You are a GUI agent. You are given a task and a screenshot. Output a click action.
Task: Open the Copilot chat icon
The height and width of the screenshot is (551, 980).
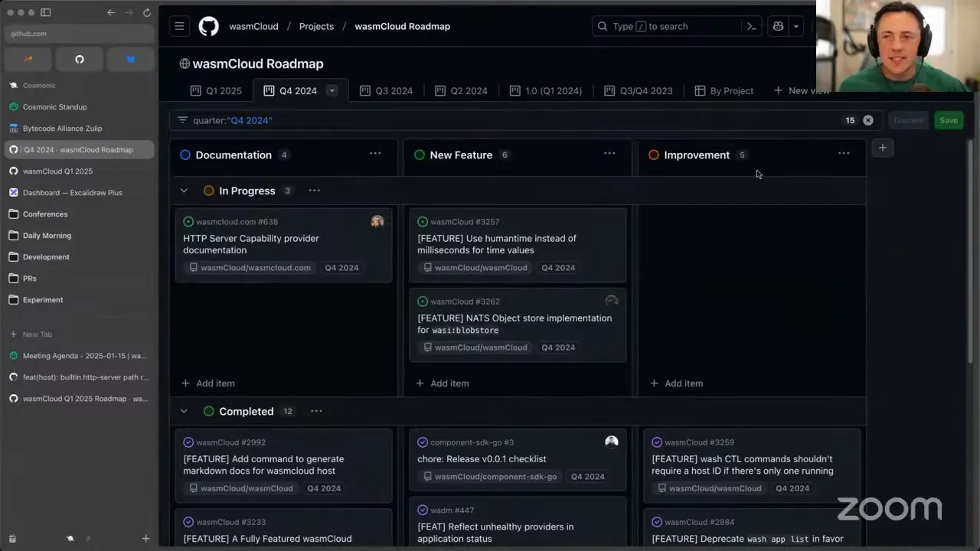click(778, 26)
